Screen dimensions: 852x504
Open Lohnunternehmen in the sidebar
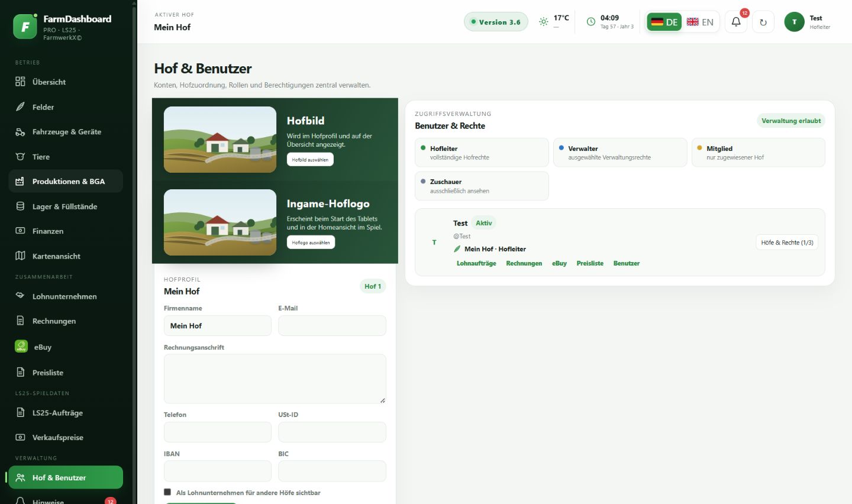pyautogui.click(x=66, y=296)
